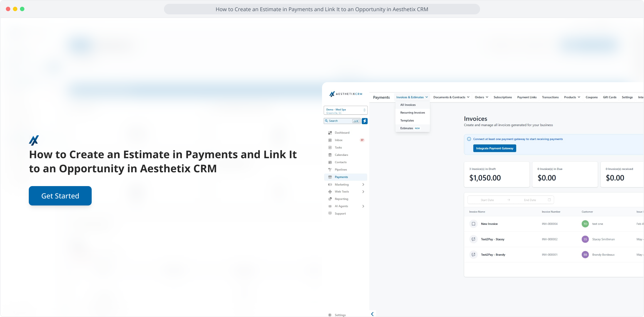
Task: Click the Calendars sidebar icon
Action: (x=330, y=155)
